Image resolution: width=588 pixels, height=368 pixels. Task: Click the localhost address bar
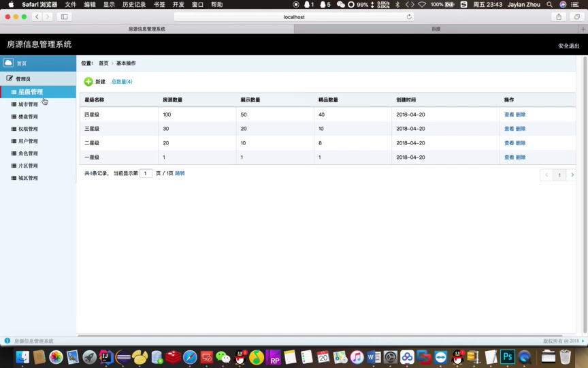pyautogui.click(x=294, y=17)
